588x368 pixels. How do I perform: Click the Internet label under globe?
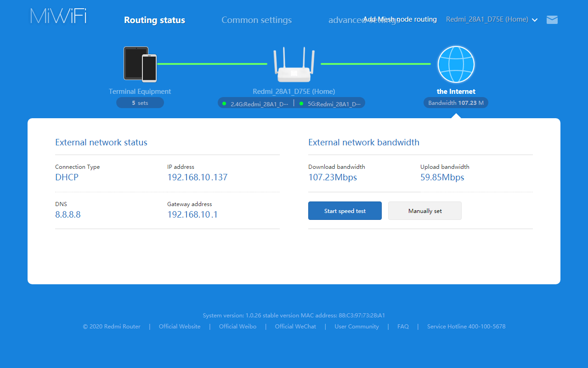[x=456, y=92]
